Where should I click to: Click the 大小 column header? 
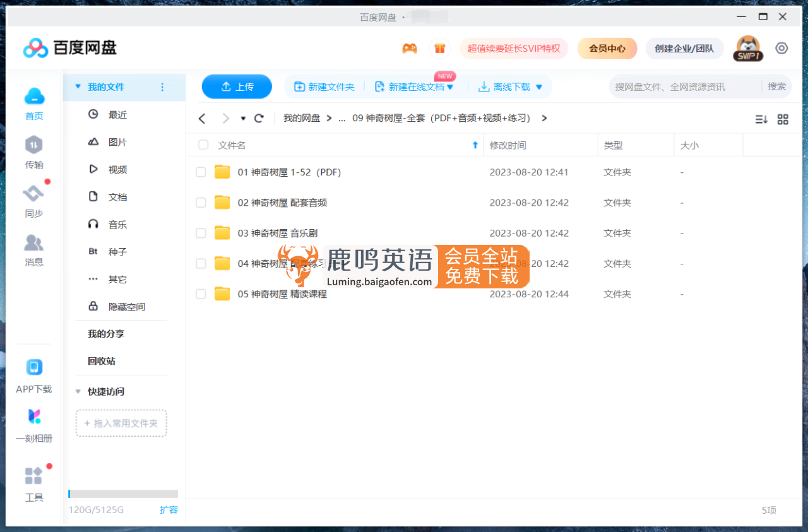click(689, 145)
